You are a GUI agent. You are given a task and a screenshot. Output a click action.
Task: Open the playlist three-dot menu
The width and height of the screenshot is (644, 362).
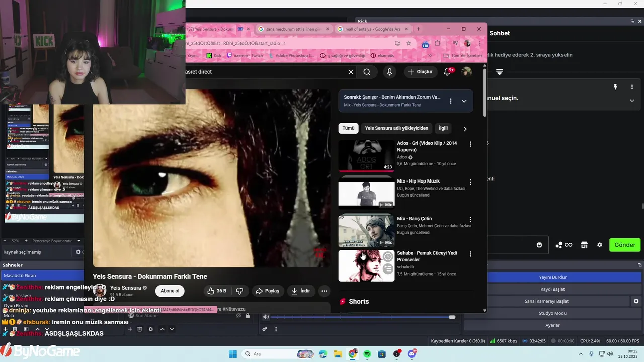450,101
